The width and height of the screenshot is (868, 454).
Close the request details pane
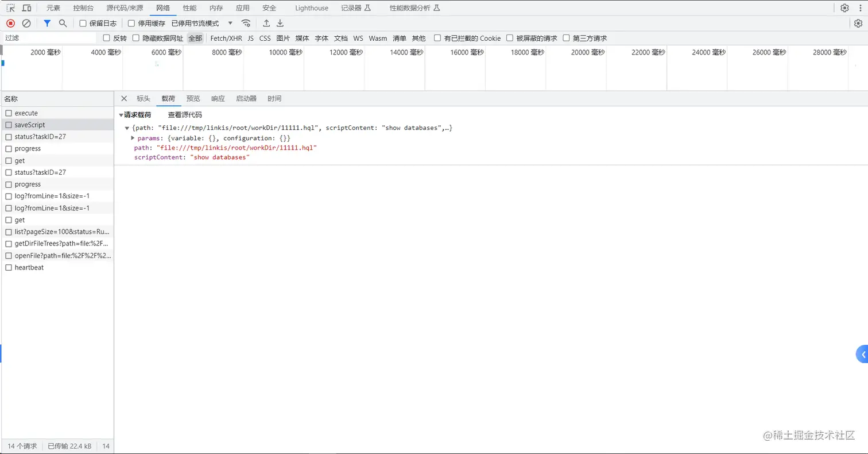coord(124,98)
